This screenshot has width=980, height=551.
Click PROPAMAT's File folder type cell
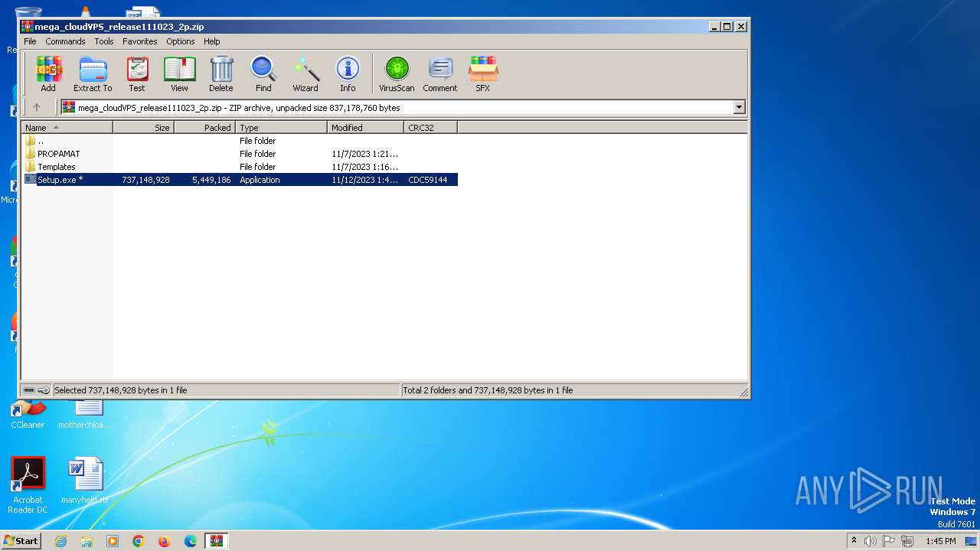tap(257, 154)
